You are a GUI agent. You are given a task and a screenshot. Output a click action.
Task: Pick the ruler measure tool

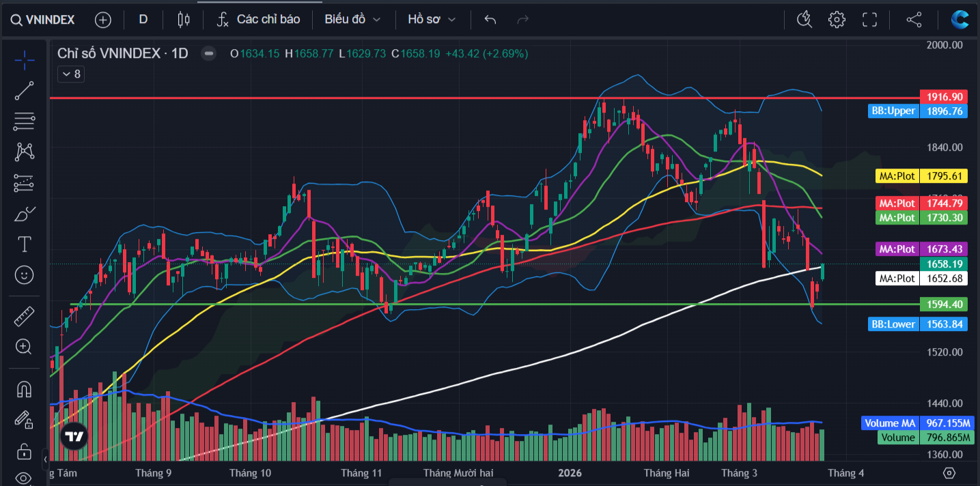pos(25,316)
